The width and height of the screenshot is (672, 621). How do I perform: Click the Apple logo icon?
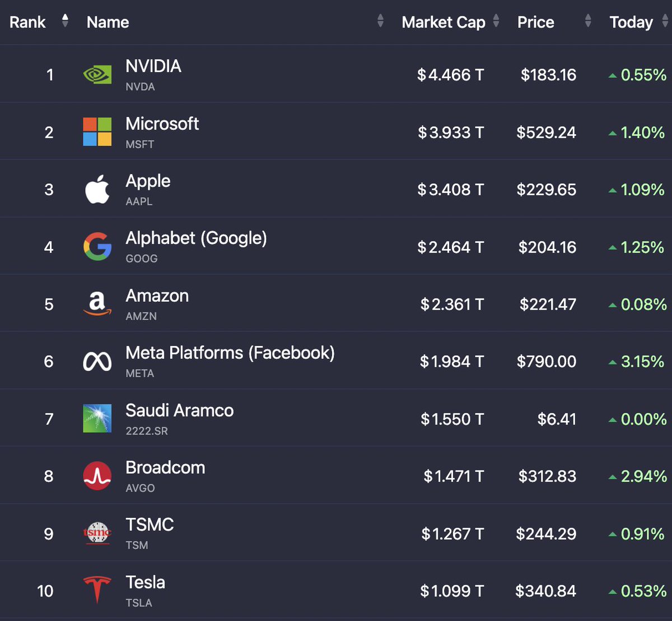97,189
